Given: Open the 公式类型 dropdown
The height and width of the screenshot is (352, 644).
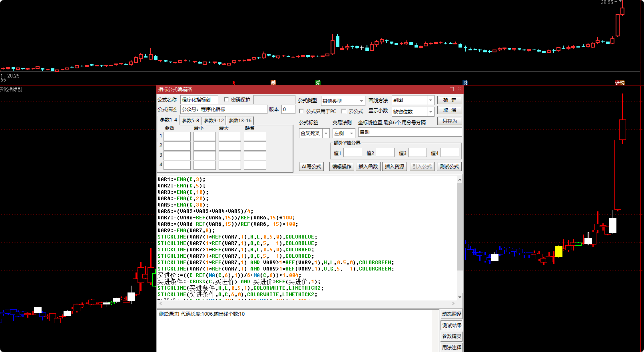Looking at the screenshot, I should coord(361,101).
